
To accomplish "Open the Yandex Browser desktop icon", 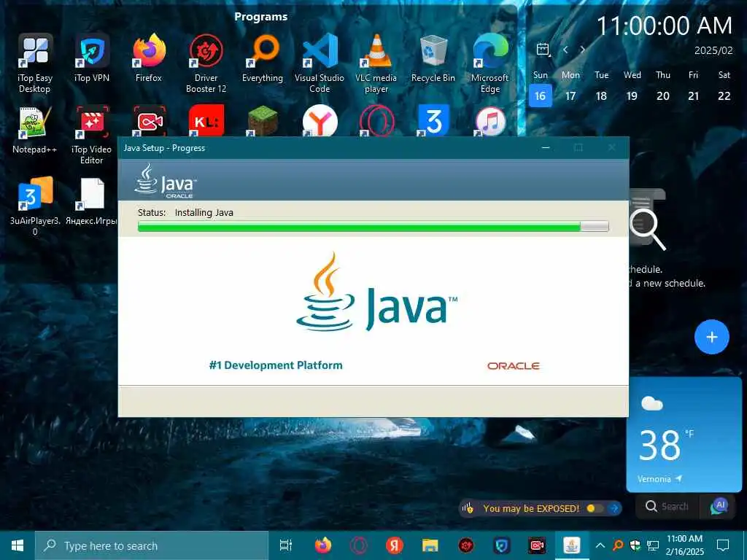I will coord(320,120).
